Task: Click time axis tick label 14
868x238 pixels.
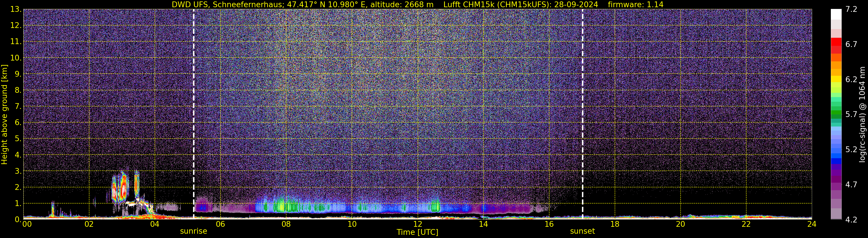Action: click(x=483, y=224)
